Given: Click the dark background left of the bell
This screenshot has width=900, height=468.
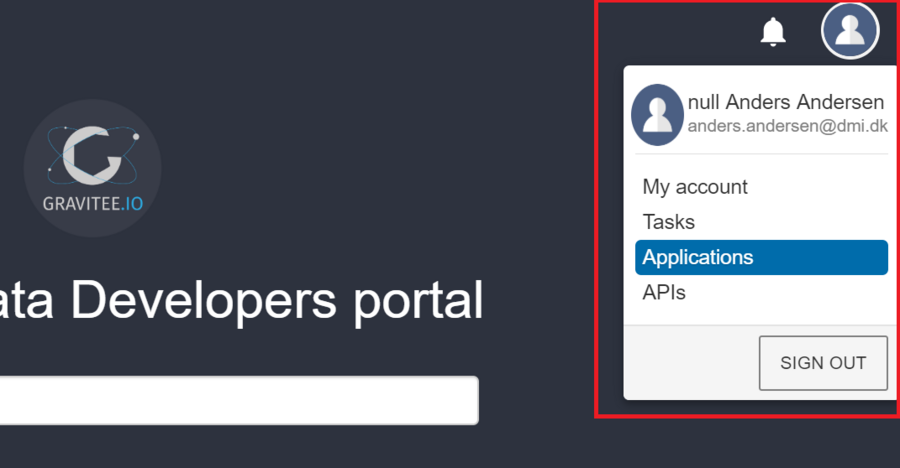Looking at the screenshot, I should [680, 32].
